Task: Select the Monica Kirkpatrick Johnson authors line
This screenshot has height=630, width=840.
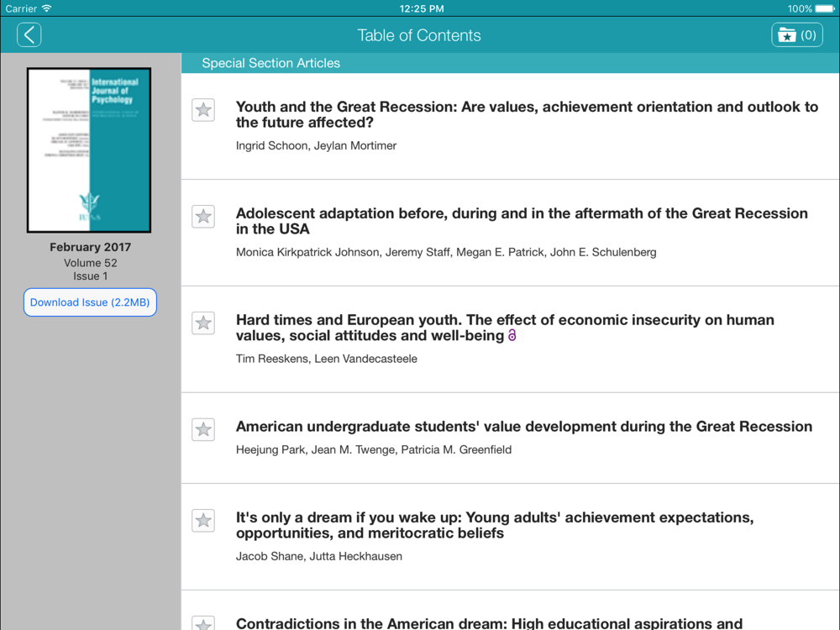Action: tap(446, 252)
